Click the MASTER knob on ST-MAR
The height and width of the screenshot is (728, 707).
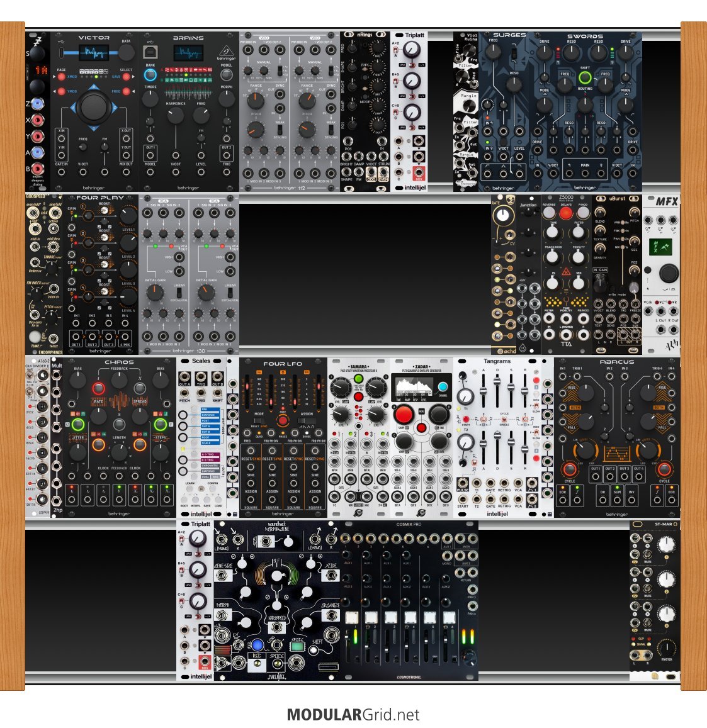667,647
